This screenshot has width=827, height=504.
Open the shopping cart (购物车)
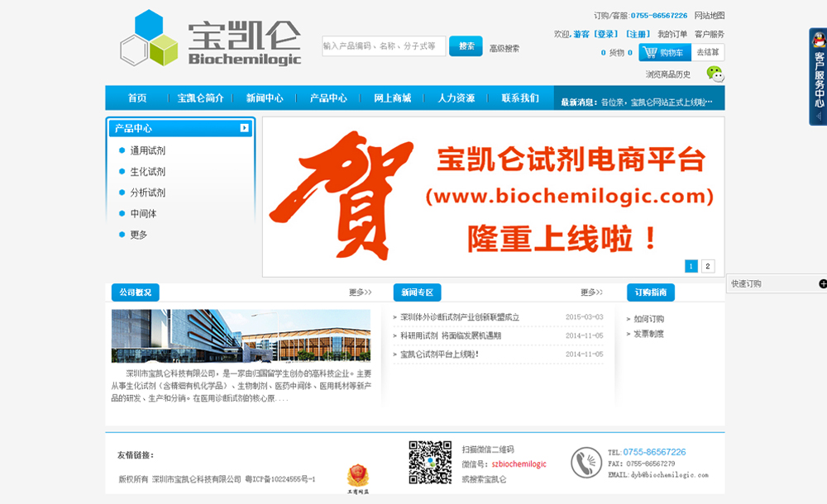coord(665,53)
